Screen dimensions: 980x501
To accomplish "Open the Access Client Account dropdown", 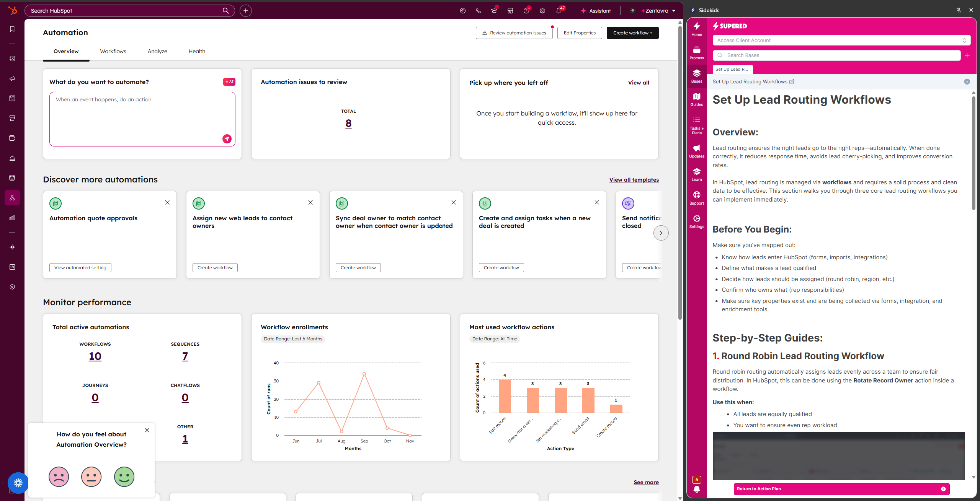I will pyautogui.click(x=841, y=40).
